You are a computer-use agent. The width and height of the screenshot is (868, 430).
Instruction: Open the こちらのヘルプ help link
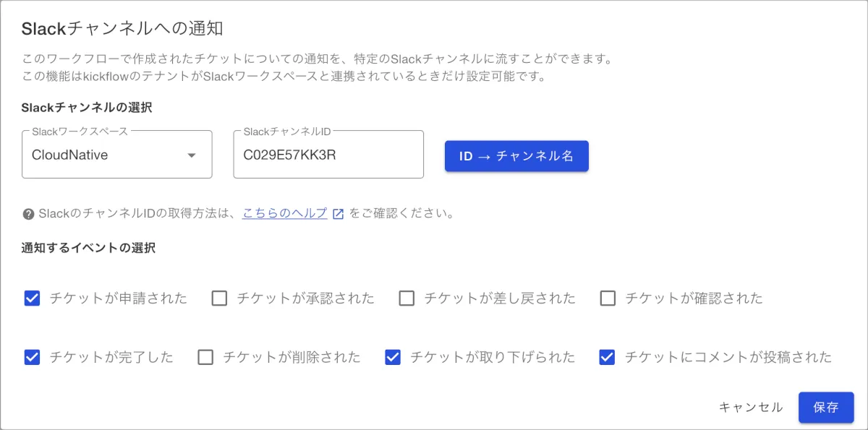click(284, 213)
